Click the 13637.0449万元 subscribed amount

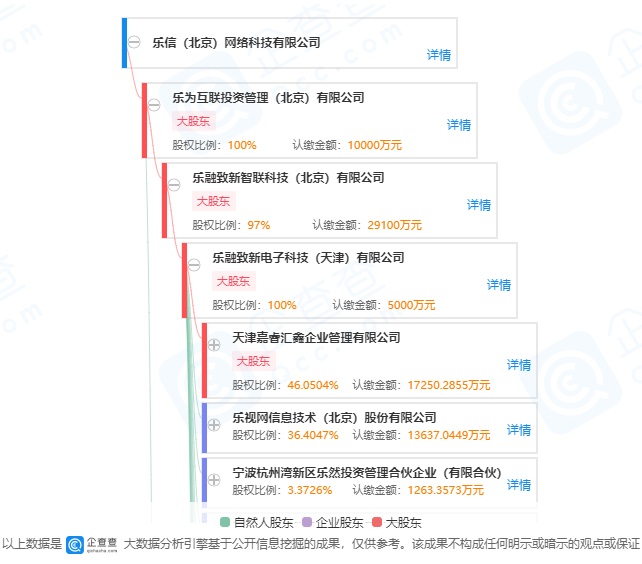coord(449,435)
